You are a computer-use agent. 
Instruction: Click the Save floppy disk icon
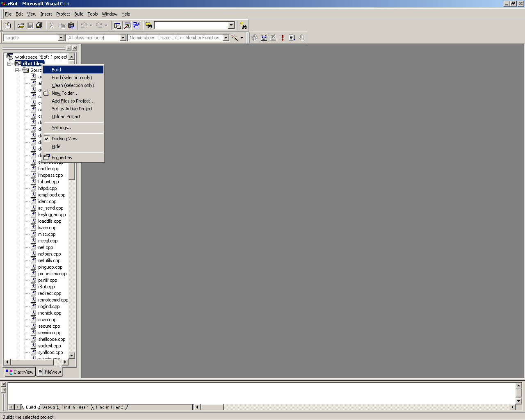[30, 25]
